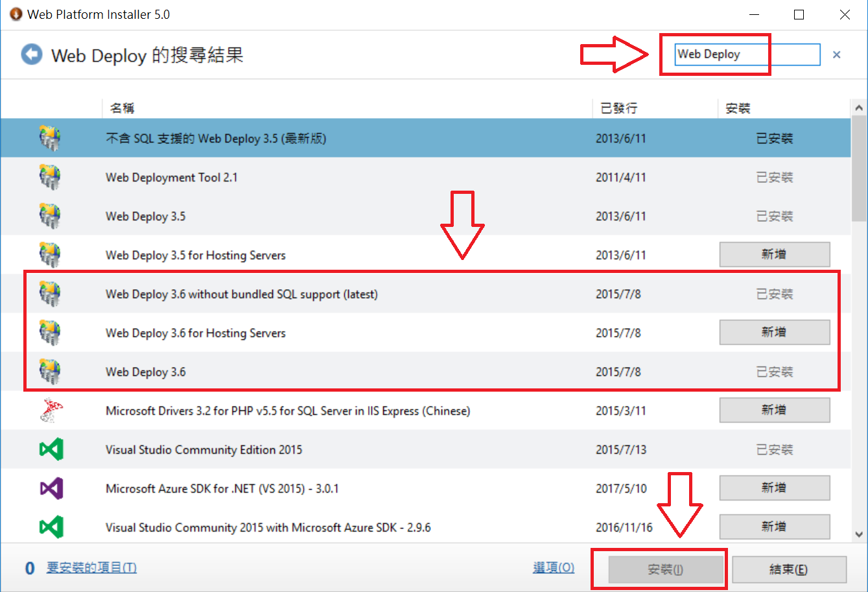
Task: Clear the search box with the X
Action: click(x=837, y=54)
